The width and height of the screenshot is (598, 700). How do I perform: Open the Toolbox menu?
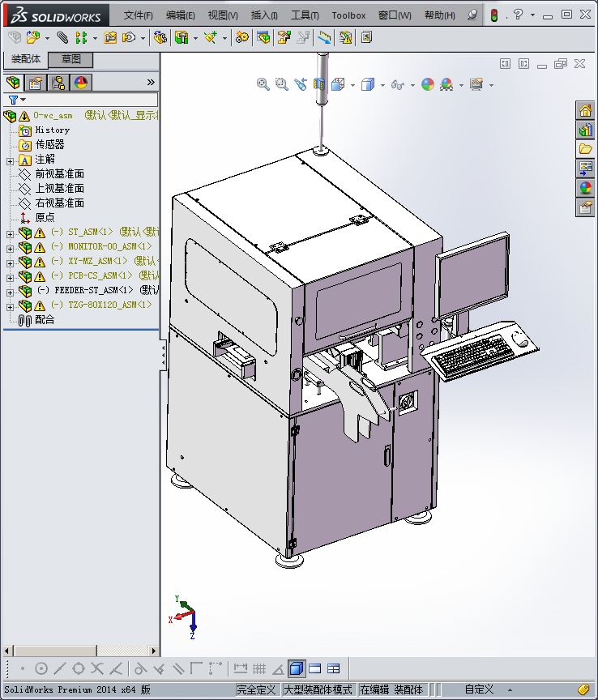348,15
